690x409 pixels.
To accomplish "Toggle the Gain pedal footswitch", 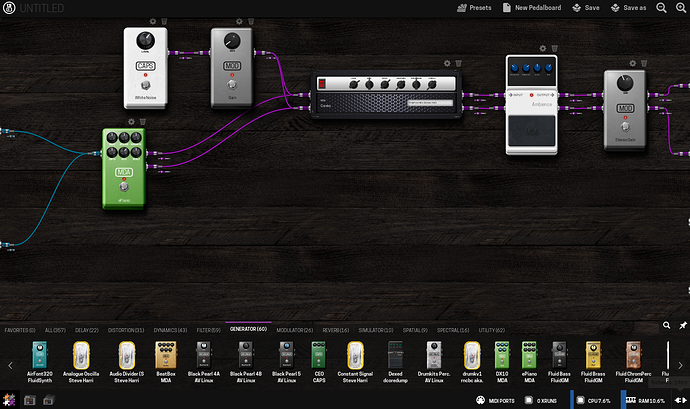I will click(x=232, y=85).
